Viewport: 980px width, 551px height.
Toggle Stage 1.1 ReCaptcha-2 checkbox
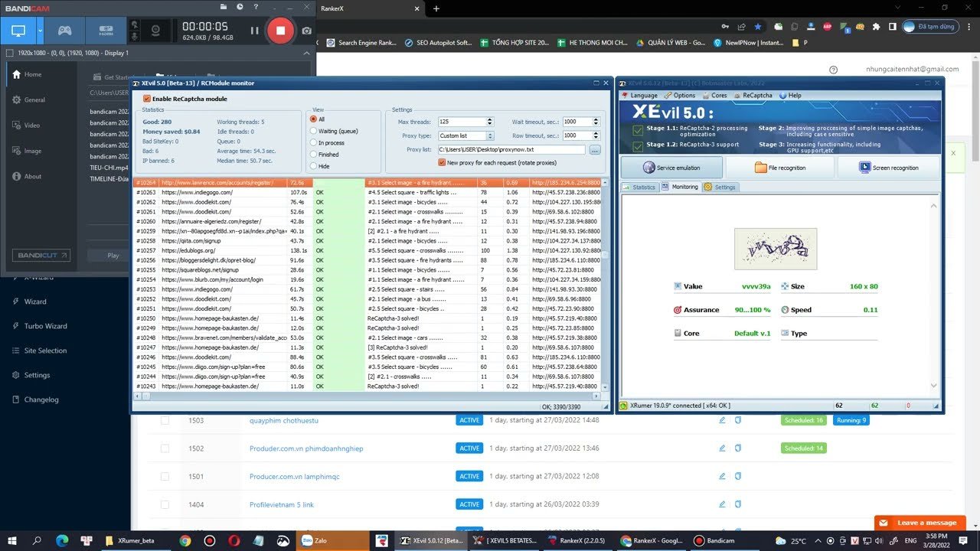(639, 129)
